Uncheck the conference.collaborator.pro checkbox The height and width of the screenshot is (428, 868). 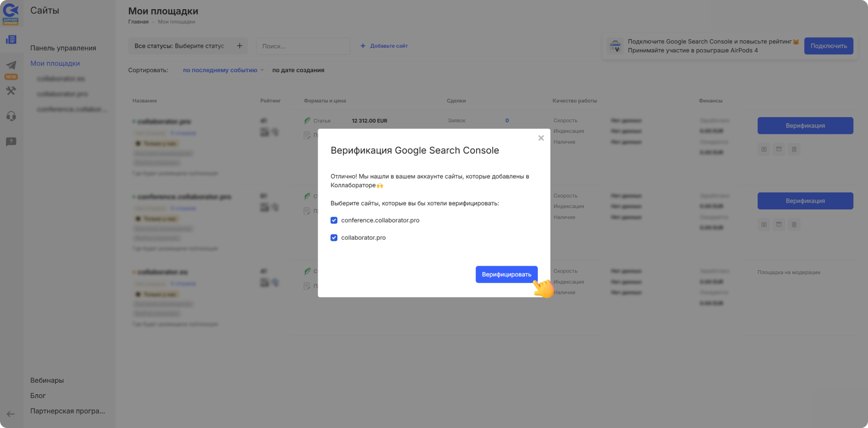[334, 220]
